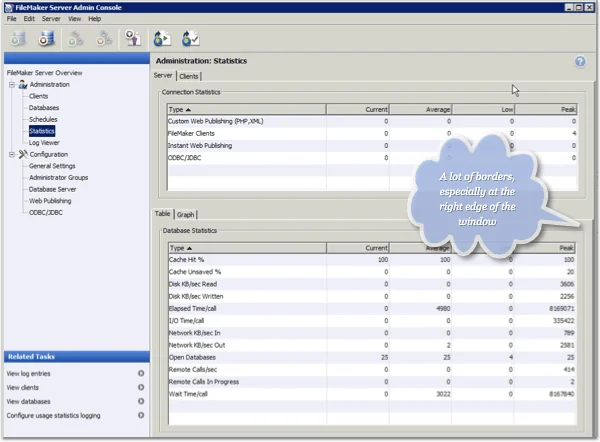The width and height of the screenshot is (600, 442).
Task: Open Configure usage statistics logging task
Action: pyautogui.click(x=53, y=416)
